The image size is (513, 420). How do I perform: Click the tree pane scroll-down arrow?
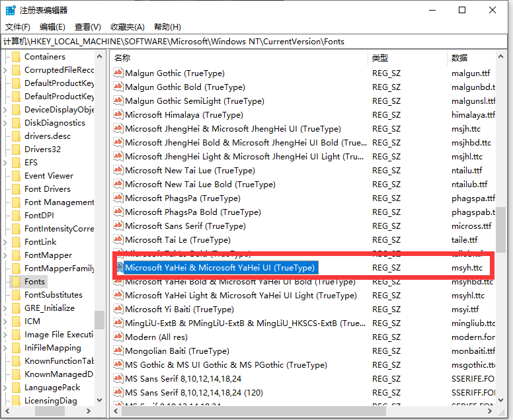pos(99,400)
